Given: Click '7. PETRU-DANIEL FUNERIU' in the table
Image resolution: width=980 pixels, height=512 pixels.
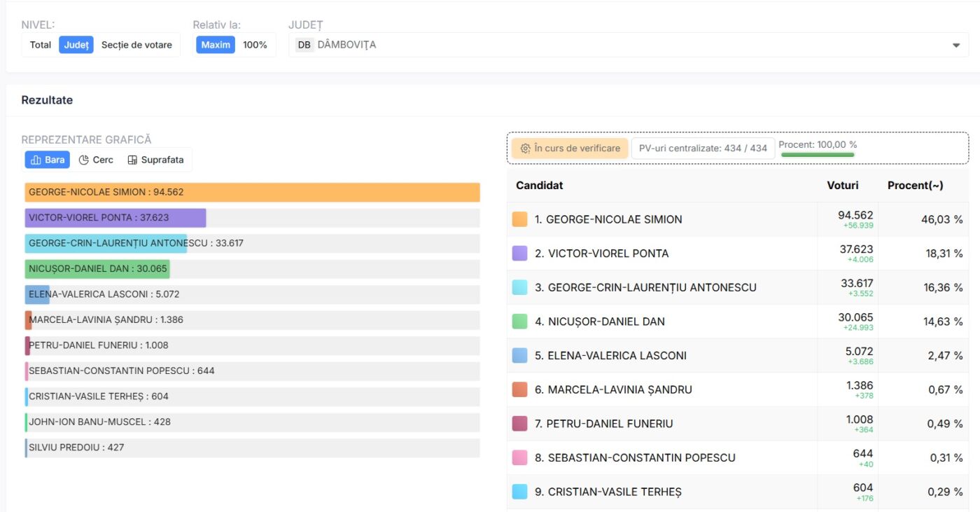Looking at the screenshot, I should coord(604,423).
